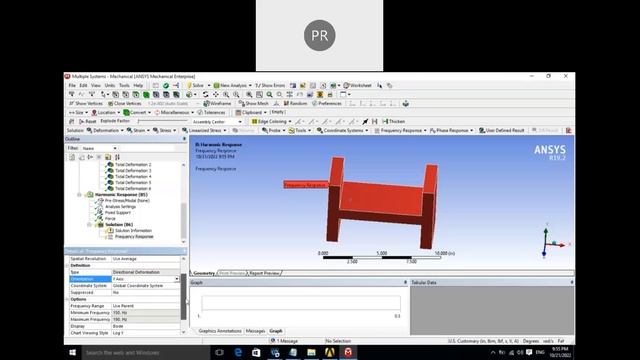Open the Frequency Response dropdown
The width and height of the screenshot is (640, 360).
tap(400, 130)
